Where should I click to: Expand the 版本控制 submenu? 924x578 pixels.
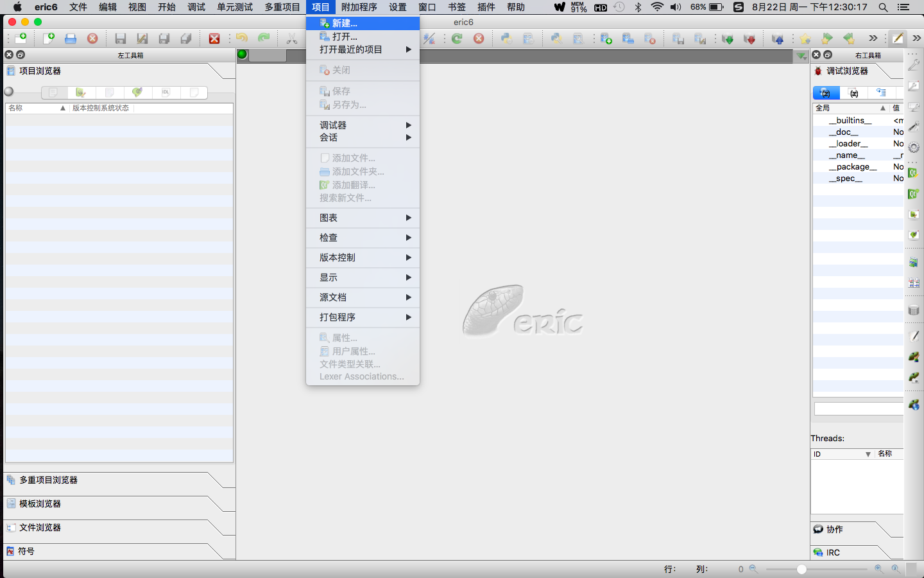point(363,258)
